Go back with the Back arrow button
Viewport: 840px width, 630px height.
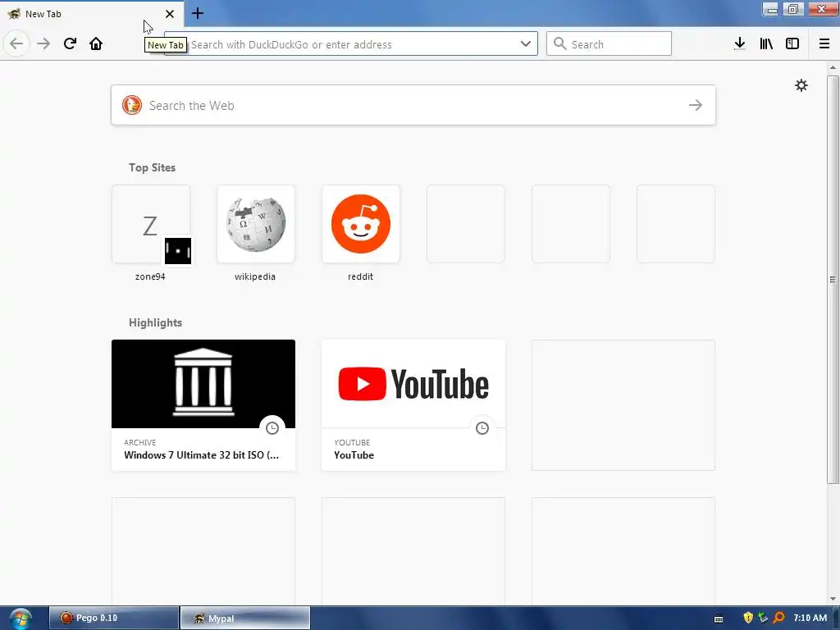tap(16, 43)
